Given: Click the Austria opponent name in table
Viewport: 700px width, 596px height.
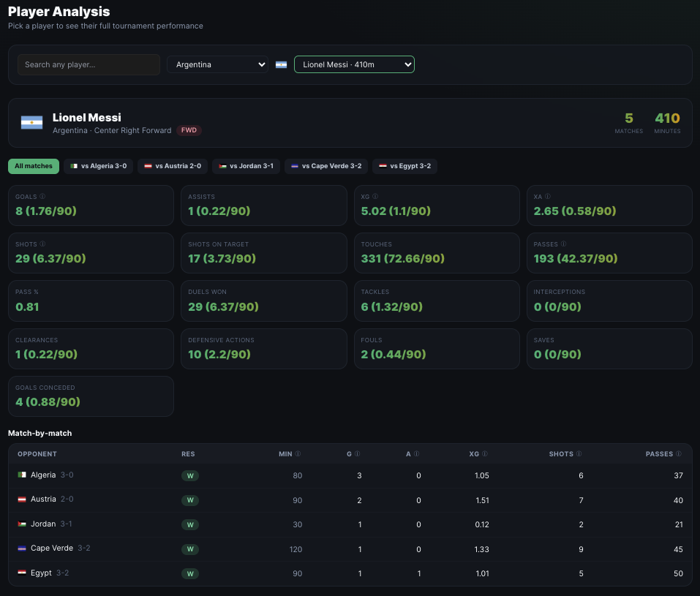Looking at the screenshot, I should (x=43, y=499).
